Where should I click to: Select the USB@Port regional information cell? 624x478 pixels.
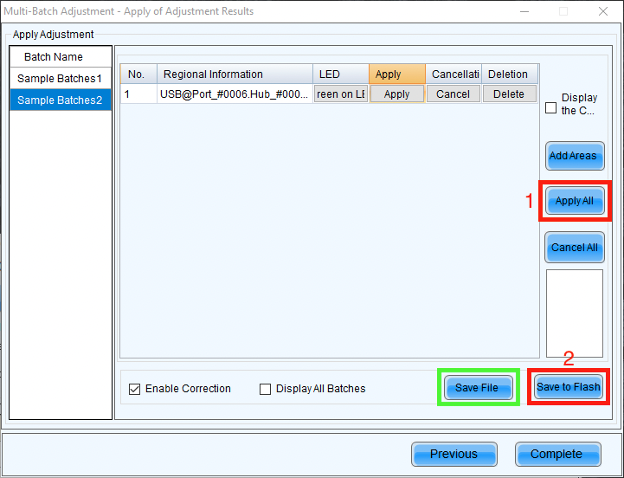point(234,94)
